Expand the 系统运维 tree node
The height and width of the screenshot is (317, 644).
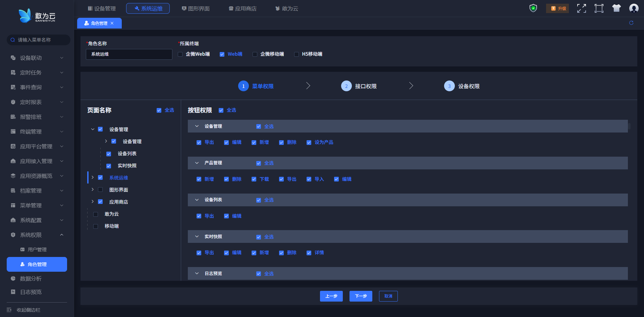[93, 177]
